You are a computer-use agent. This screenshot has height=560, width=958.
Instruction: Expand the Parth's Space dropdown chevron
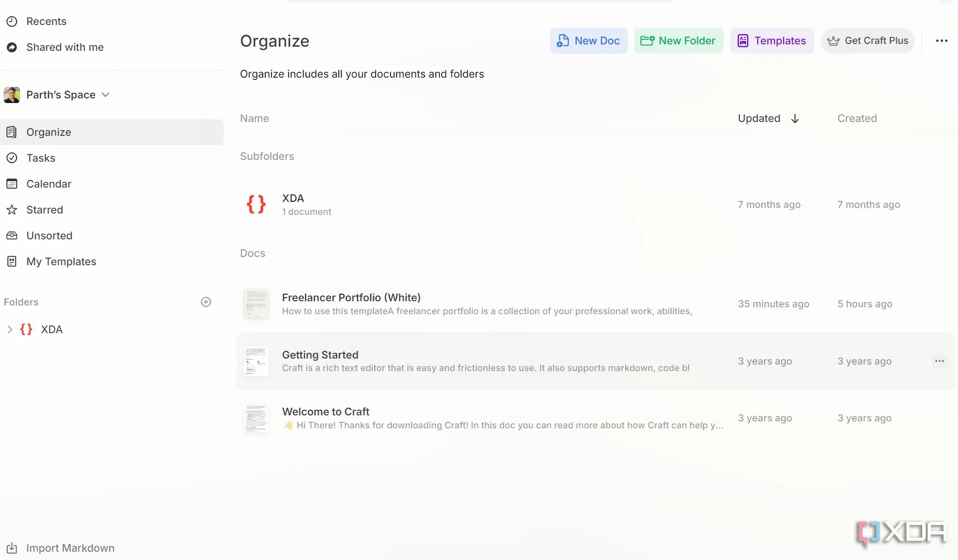click(x=105, y=95)
